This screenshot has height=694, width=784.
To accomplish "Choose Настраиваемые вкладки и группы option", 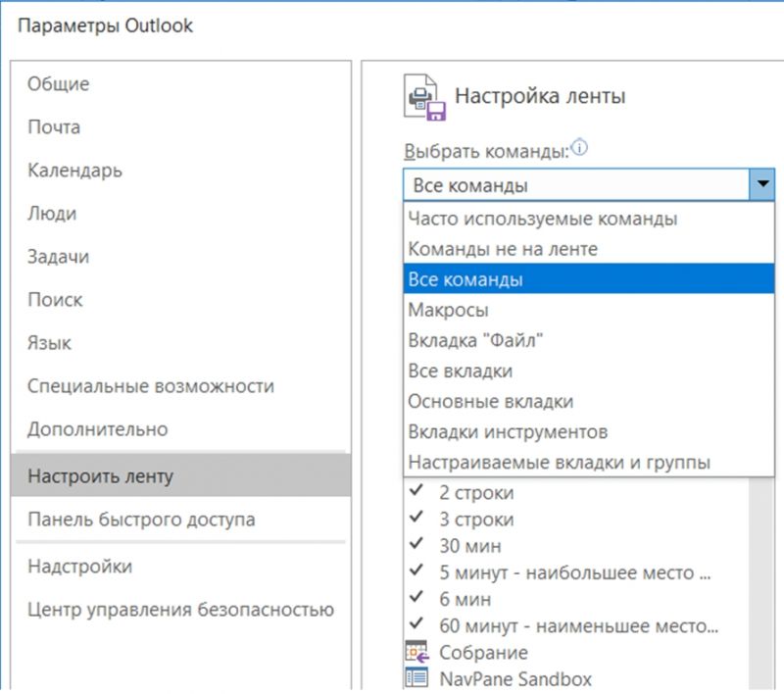I will (589, 462).
